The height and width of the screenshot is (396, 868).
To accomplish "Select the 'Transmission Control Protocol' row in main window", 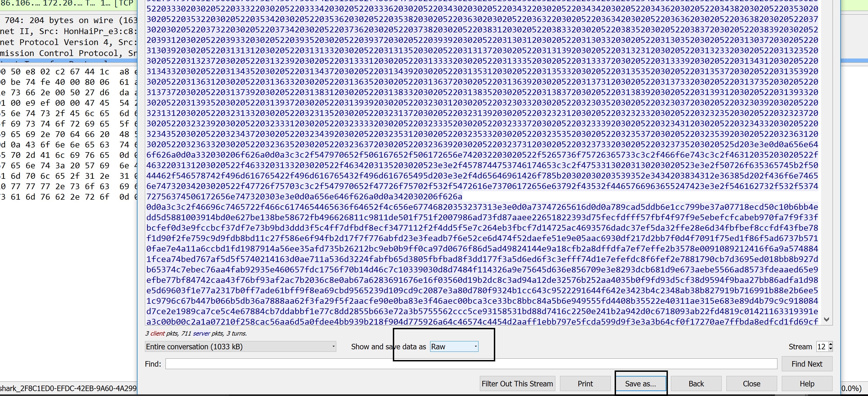I will click(68, 53).
